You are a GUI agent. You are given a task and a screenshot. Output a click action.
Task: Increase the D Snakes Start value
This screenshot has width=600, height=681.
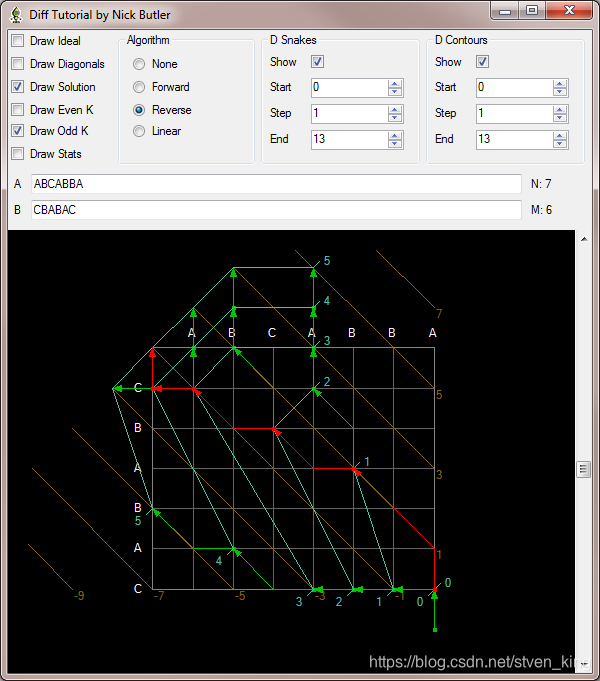(x=394, y=84)
